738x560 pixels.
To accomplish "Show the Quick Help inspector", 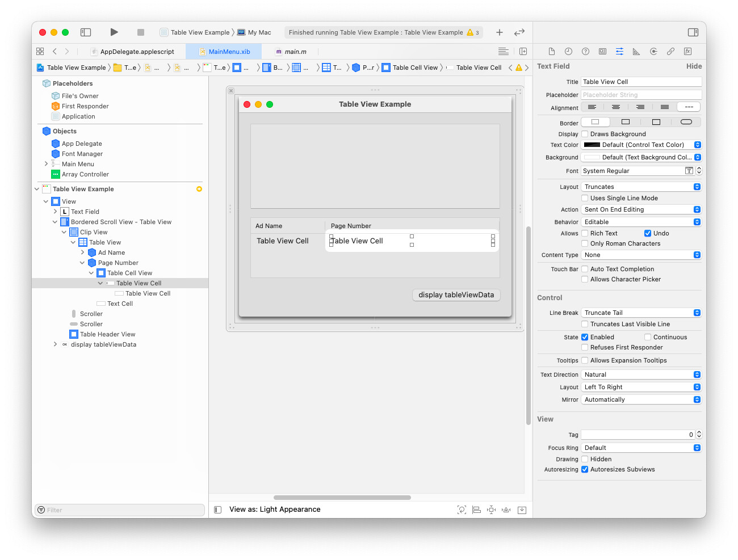I will [586, 51].
